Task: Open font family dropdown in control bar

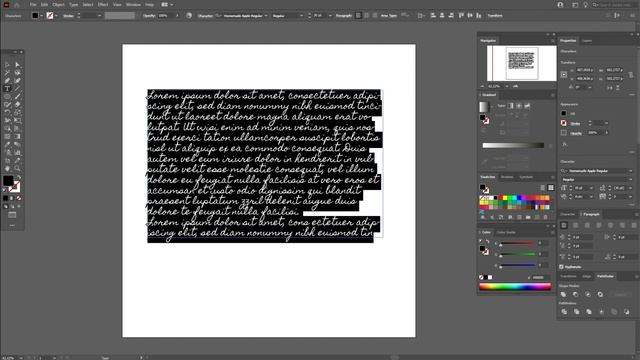Action: point(266,16)
